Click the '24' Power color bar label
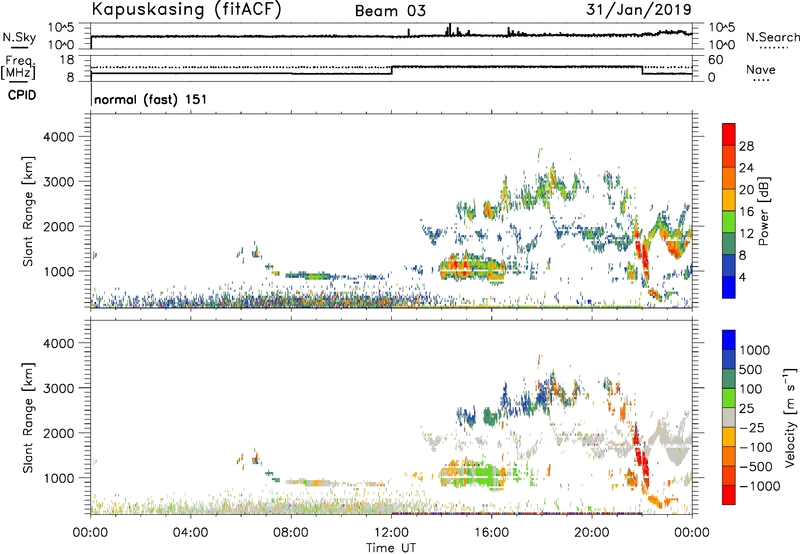 click(746, 168)
